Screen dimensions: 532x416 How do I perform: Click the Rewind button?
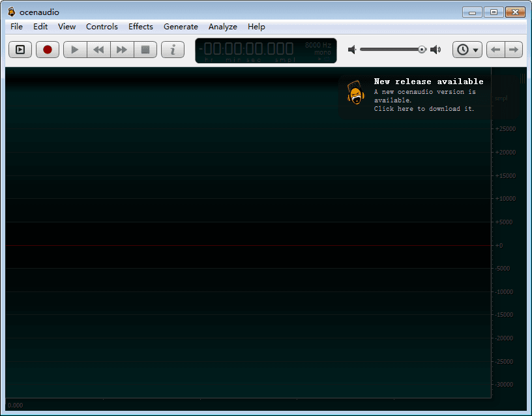pyautogui.click(x=98, y=50)
